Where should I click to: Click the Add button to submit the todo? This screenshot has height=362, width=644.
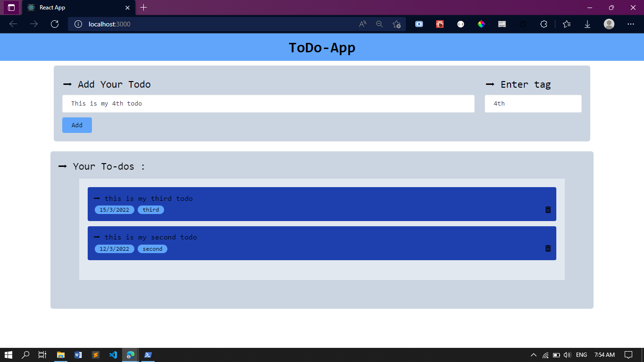point(77,125)
